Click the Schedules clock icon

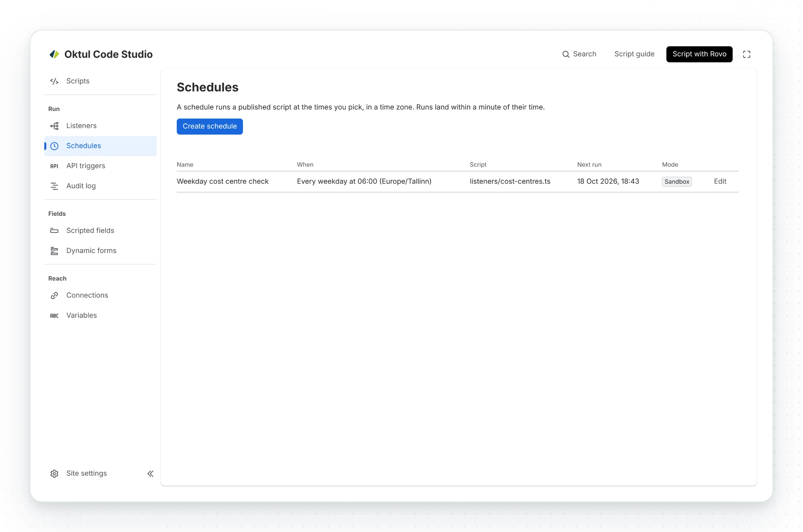(54, 146)
